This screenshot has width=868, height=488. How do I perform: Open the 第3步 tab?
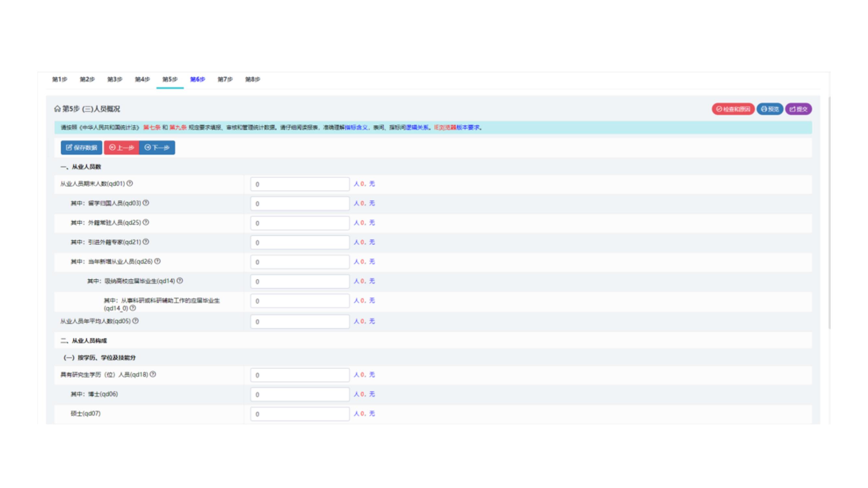(115, 79)
